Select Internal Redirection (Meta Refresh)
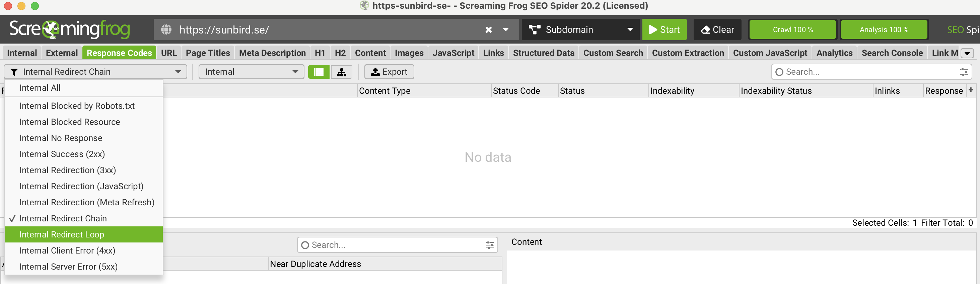This screenshot has width=980, height=284. 84,202
